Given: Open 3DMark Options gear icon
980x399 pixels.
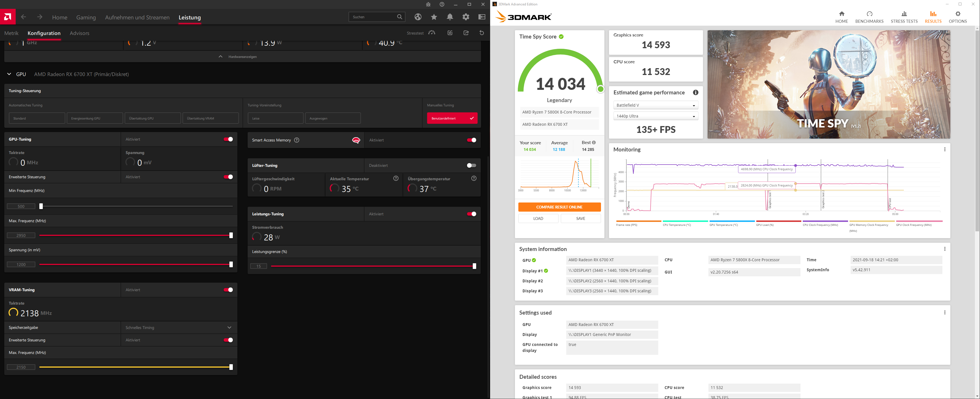Looking at the screenshot, I should click(957, 17).
